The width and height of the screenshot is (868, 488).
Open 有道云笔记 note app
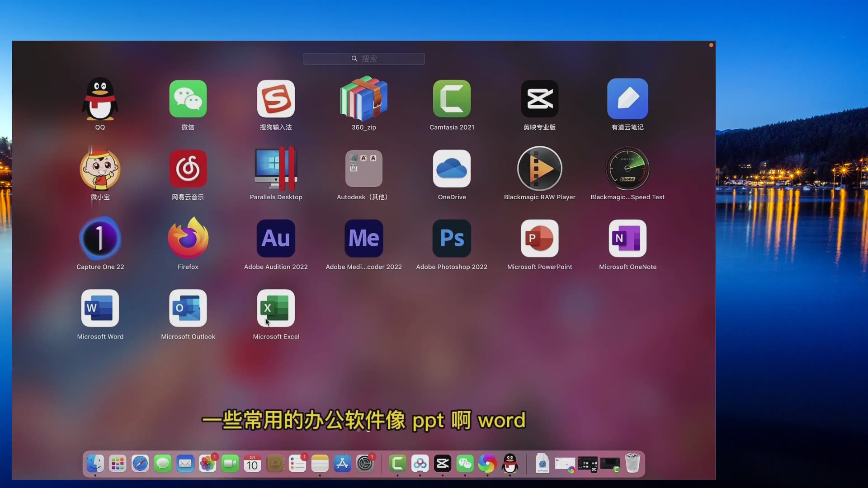(x=627, y=99)
